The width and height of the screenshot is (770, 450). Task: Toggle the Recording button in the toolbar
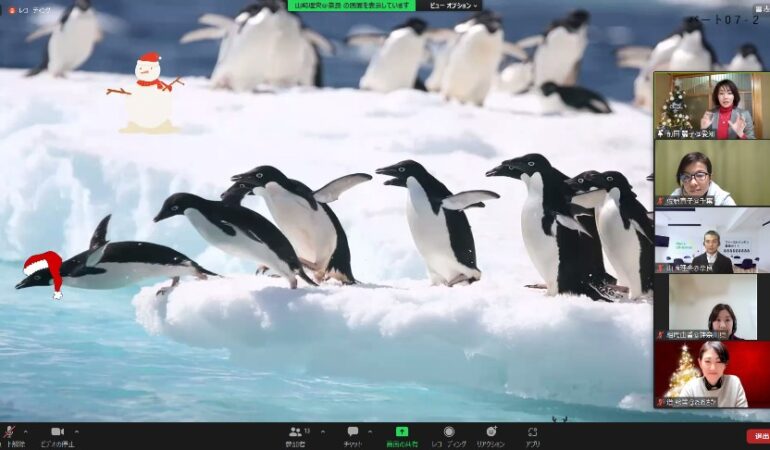point(449,431)
